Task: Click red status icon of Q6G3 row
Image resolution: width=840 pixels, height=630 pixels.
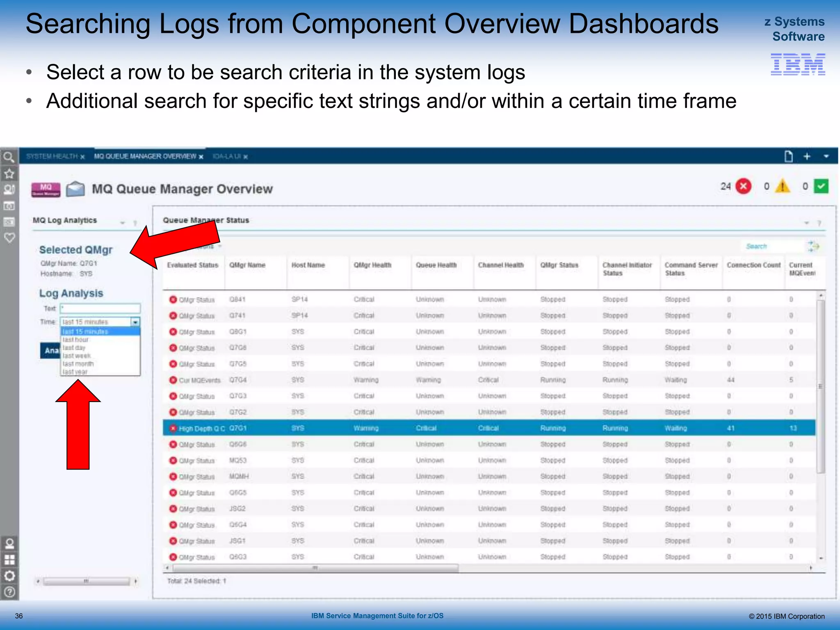Action: tap(173, 557)
